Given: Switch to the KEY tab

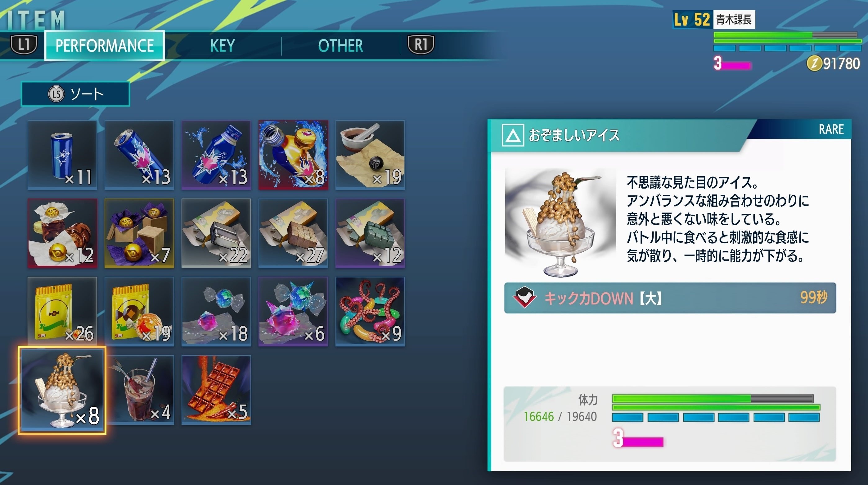Looking at the screenshot, I should pos(223,46).
